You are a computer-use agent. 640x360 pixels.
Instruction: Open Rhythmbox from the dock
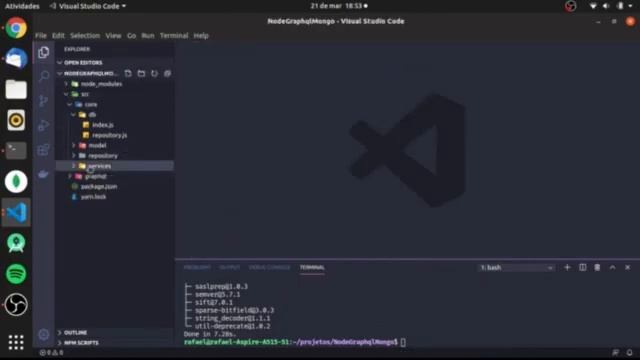click(16, 120)
